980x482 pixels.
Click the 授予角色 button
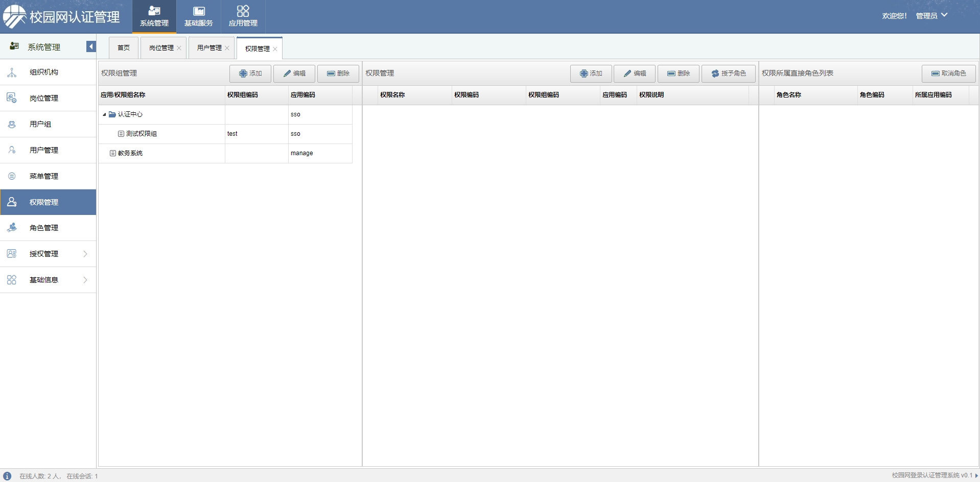point(729,74)
